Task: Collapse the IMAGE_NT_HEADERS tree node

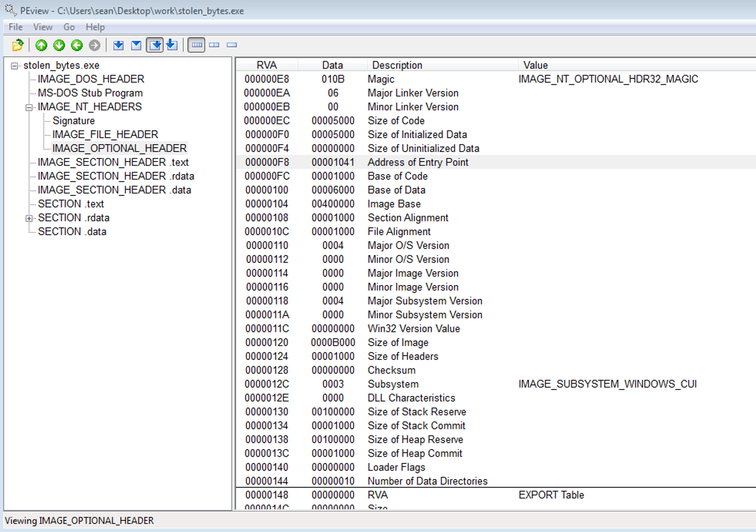Action: coord(29,107)
